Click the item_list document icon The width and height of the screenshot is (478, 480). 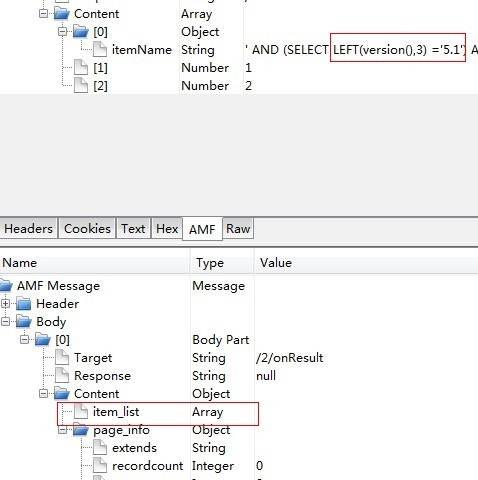click(x=81, y=412)
